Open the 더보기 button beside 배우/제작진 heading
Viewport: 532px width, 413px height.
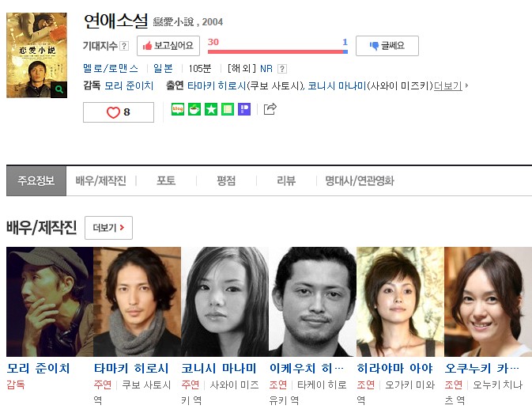(x=108, y=228)
